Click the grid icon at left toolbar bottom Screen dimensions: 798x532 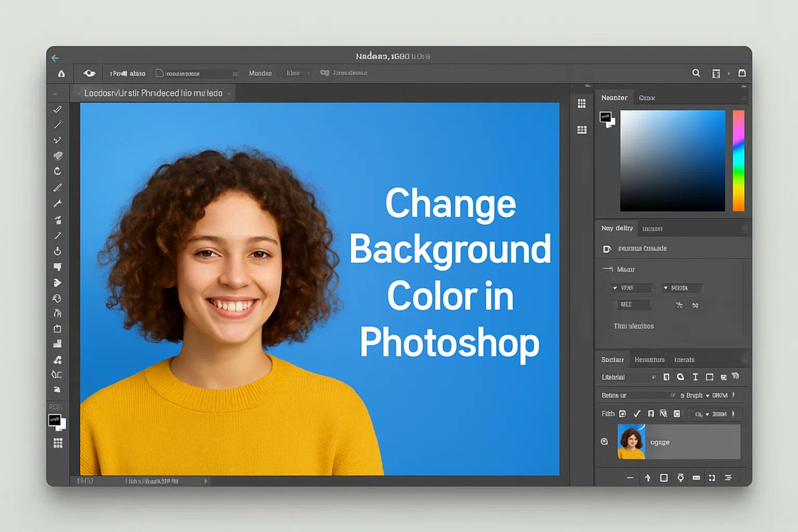58,442
